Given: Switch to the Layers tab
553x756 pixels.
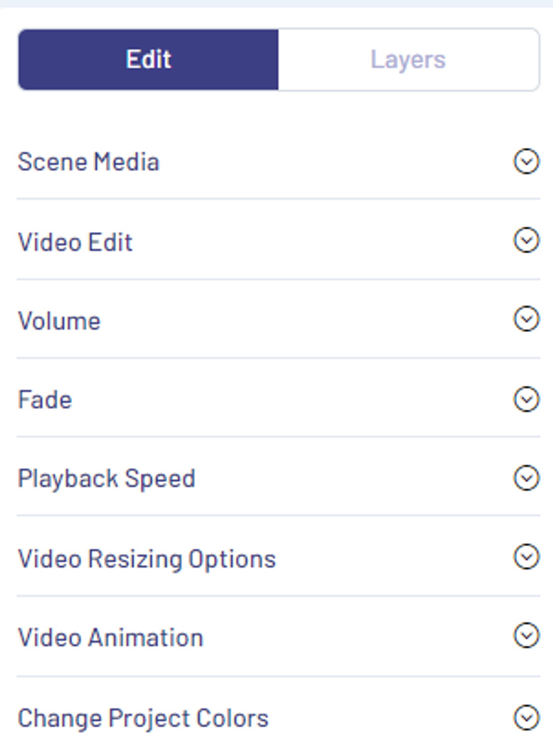Looking at the screenshot, I should click(x=408, y=60).
